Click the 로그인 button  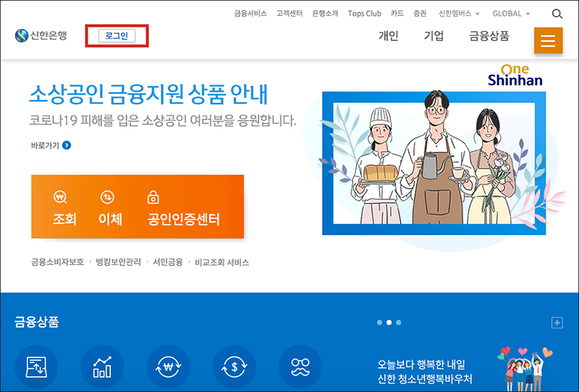[117, 36]
